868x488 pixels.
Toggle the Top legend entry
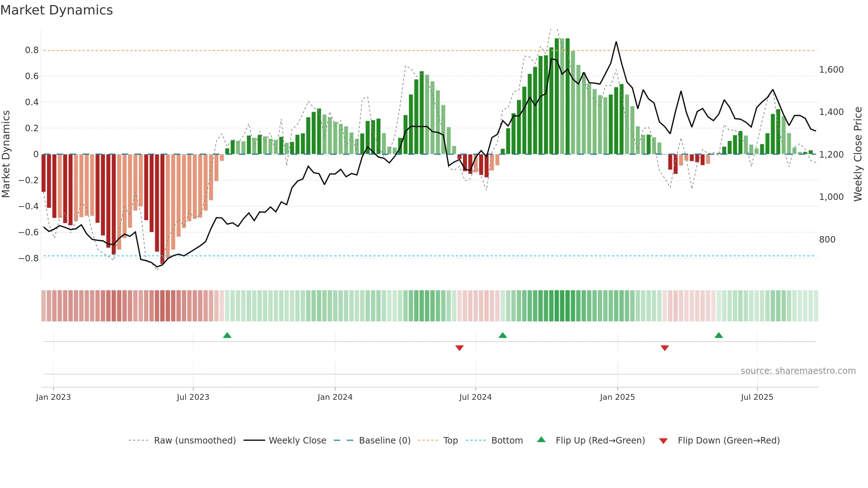click(x=438, y=440)
